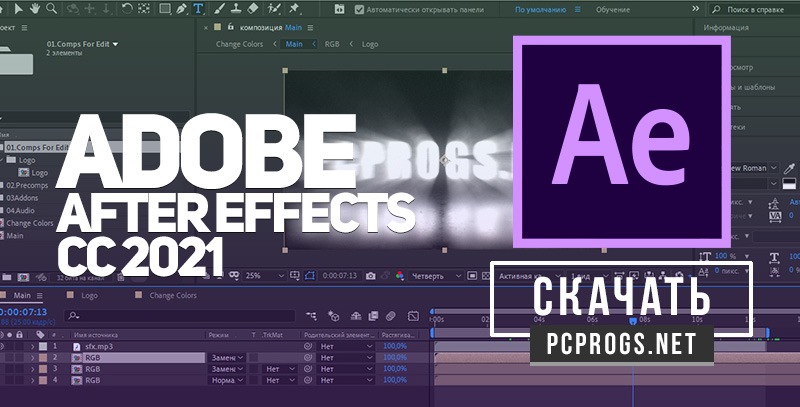Switch to the Main timeline tab
The image size is (800, 407).
pos(22,295)
